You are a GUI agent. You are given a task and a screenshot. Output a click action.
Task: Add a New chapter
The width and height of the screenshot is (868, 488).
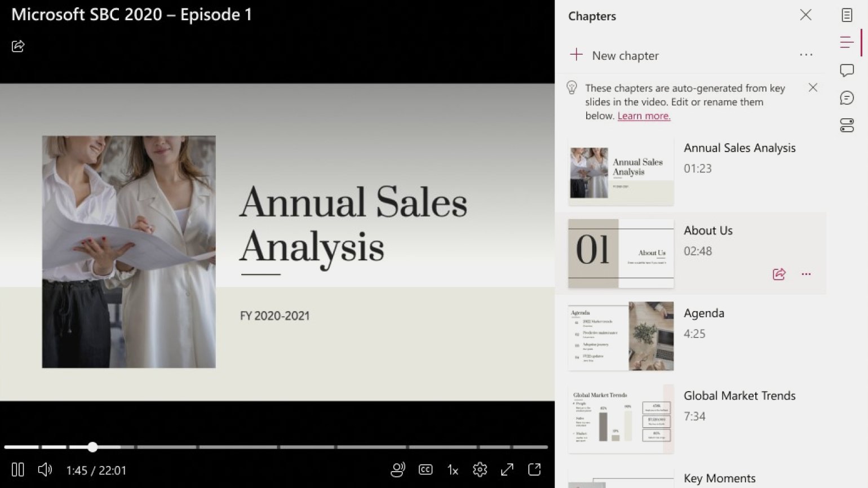pyautogui.click(x=614, y=55)
